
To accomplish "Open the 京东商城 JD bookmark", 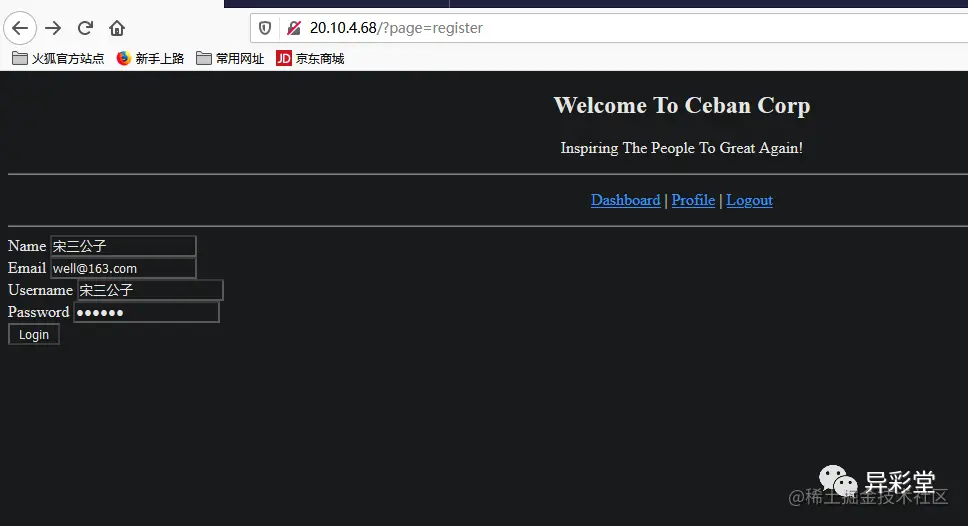I will [x=310, y=59].
